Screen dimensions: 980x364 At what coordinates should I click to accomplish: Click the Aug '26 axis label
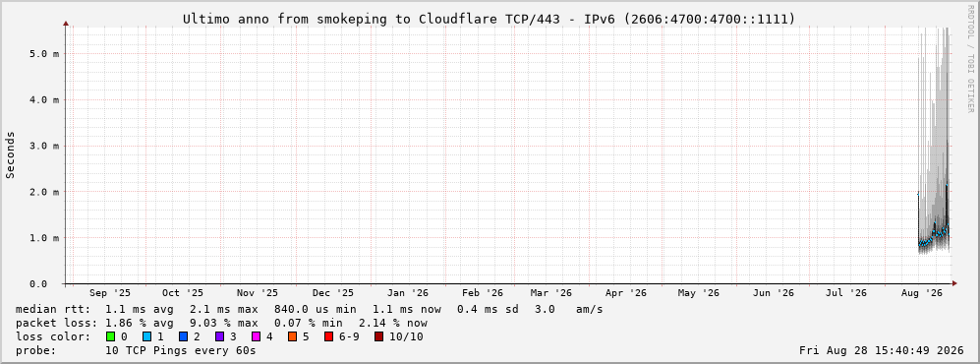[x=922, y=293]
